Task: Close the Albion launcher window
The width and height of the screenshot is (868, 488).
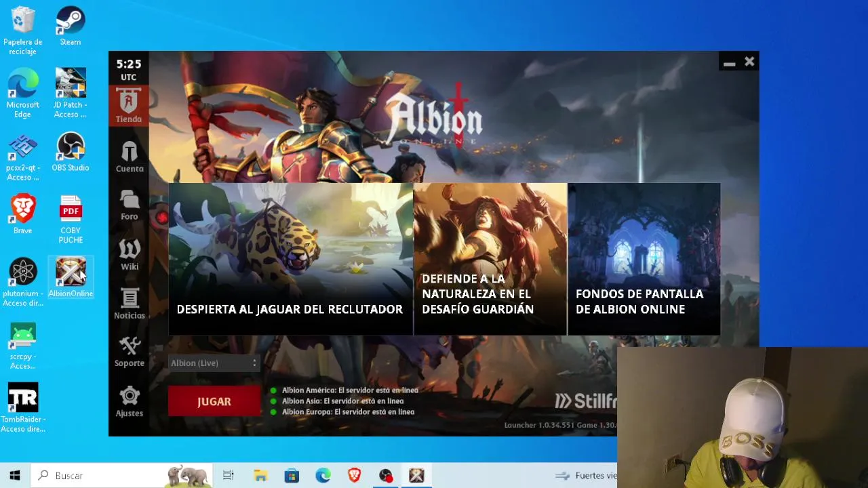Action: click(x=749, y=62)
